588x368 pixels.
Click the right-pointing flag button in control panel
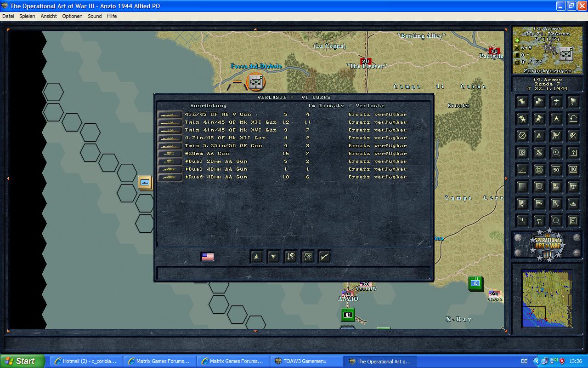tap(539, 102)
